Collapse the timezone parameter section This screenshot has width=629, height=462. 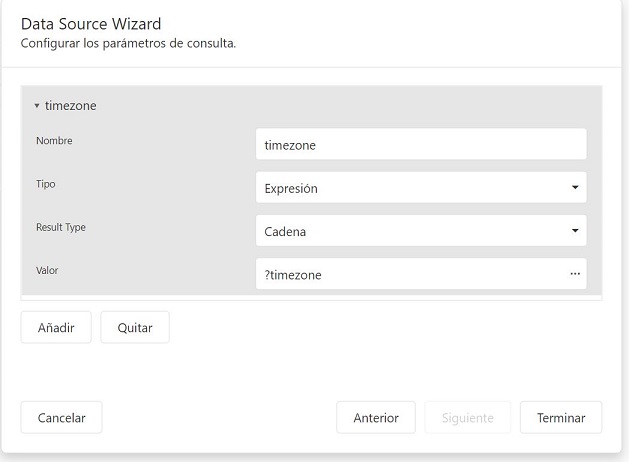(x=37, y=106)
